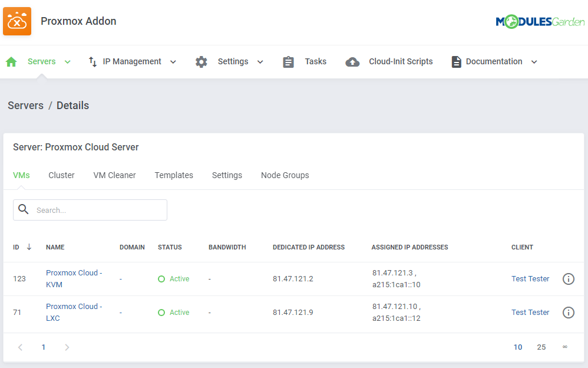Click BANDWIDTH column header
The image size is (588, 368).
pos(227,247)
